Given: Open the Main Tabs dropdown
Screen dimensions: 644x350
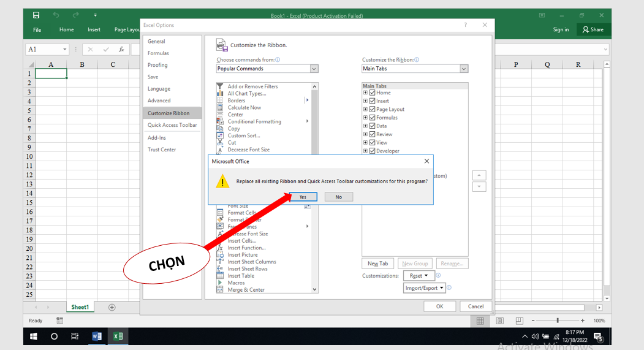Looking at the screenshot, I should pos(463,69).
